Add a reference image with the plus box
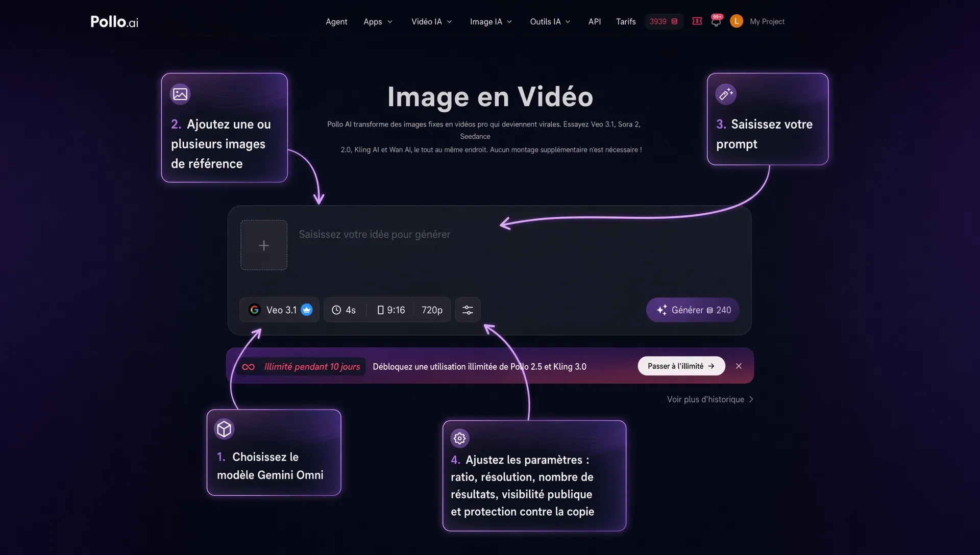This screenshot has height=555, width=980. click(264, 245)
